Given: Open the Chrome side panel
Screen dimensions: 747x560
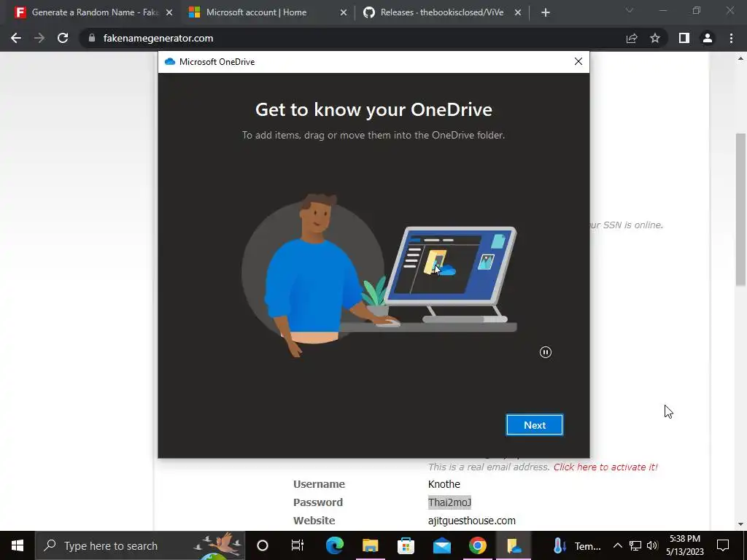Looking at the screenshot, I should 684,38.
